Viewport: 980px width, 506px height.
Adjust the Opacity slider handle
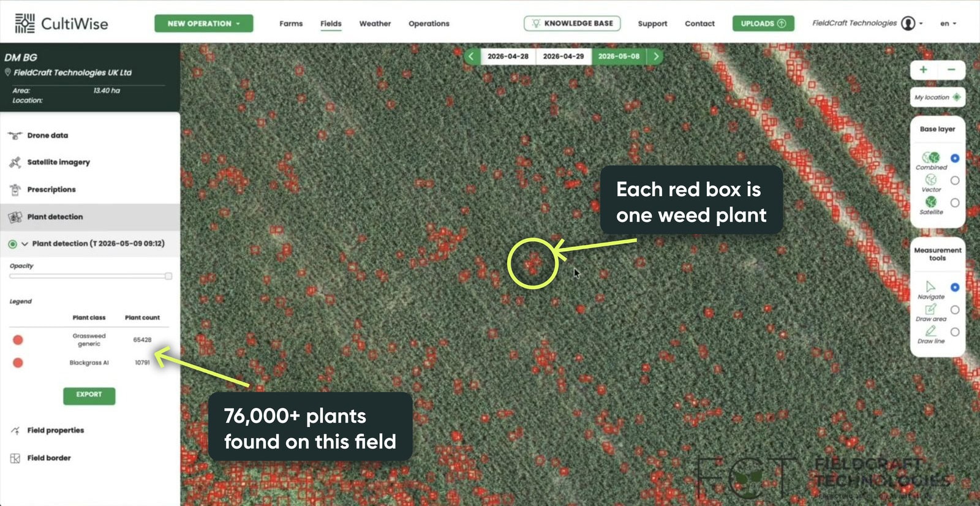(168, 276)
